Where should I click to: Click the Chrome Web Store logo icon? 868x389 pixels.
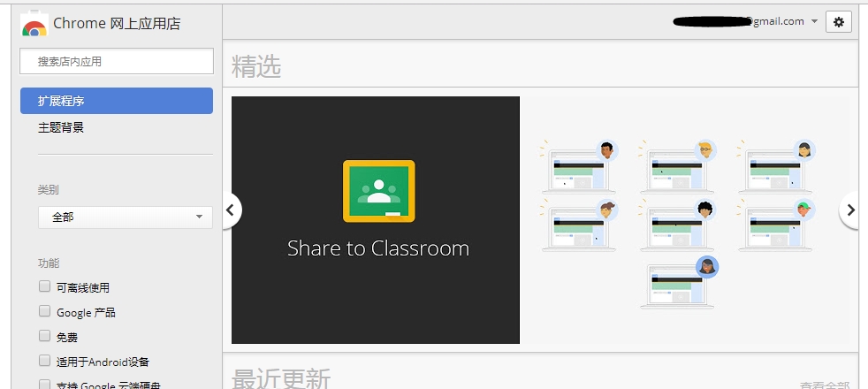[34, 24]
